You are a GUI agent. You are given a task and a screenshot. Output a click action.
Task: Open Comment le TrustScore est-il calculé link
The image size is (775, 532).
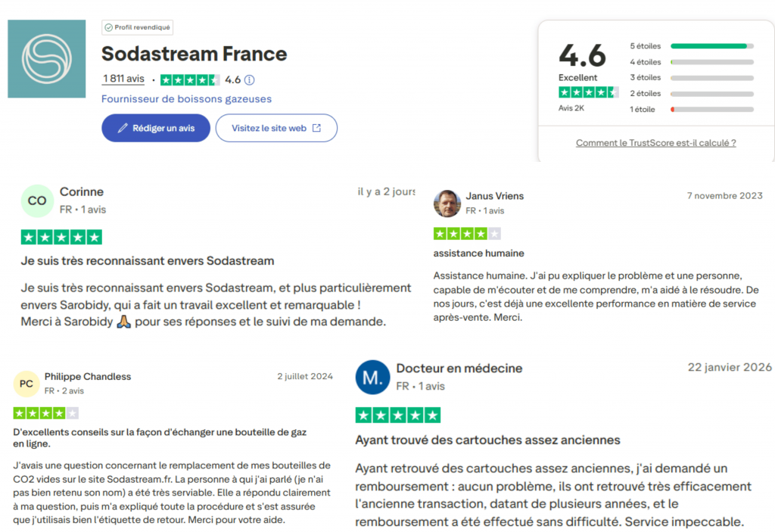[x=655, y=142]
